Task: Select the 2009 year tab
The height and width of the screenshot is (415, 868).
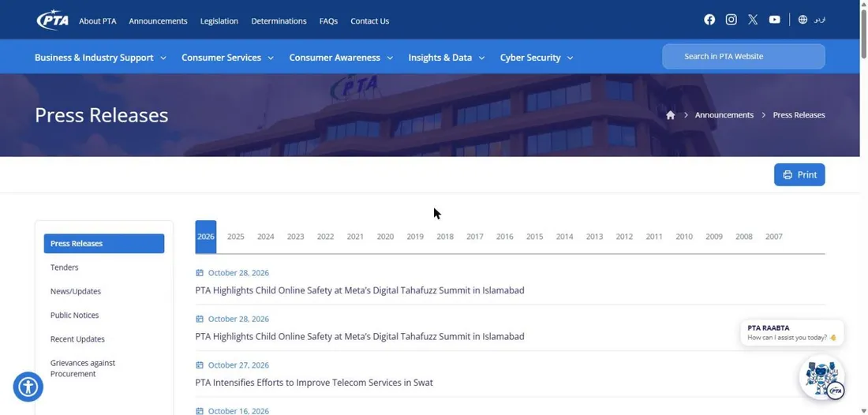Action: 714,237
